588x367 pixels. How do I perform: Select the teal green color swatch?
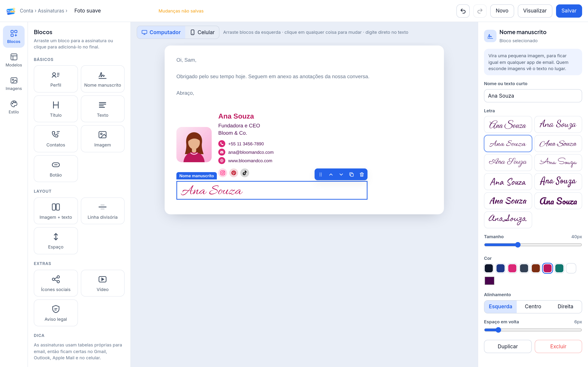(x=559, y=268)
